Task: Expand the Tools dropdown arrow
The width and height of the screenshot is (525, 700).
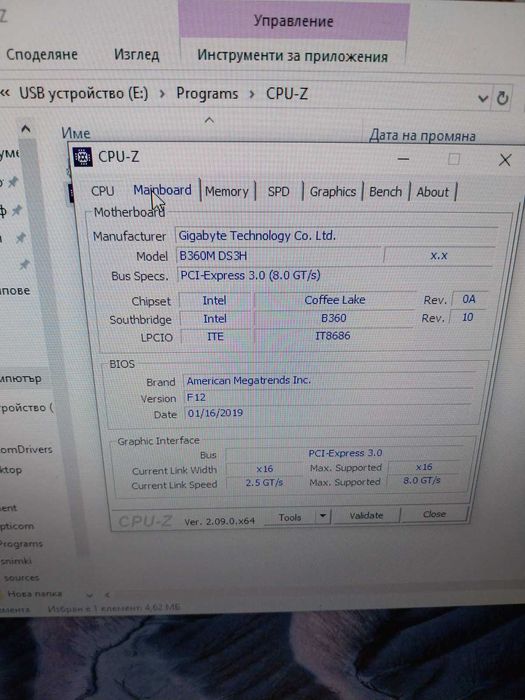Action: (x=323, y=517)
